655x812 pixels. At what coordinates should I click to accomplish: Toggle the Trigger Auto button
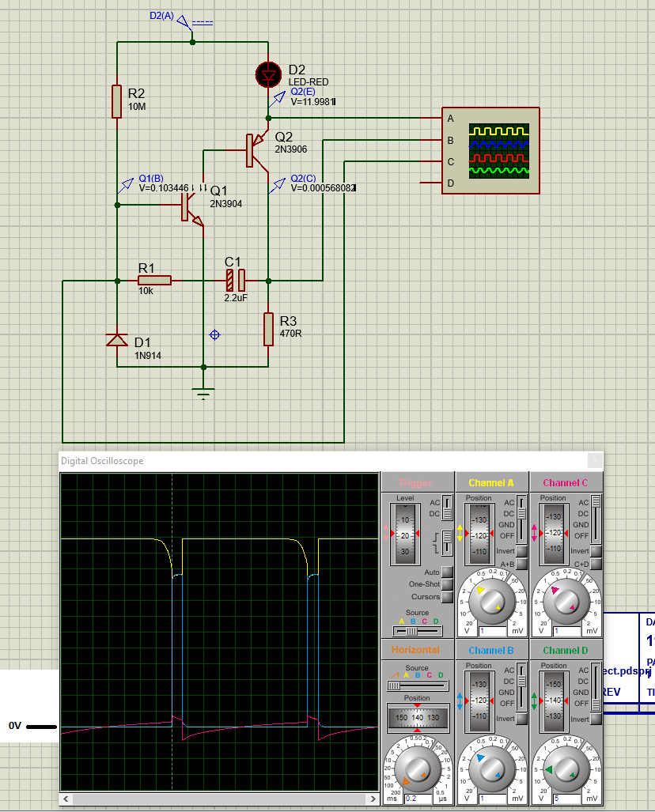pos(446,572)
